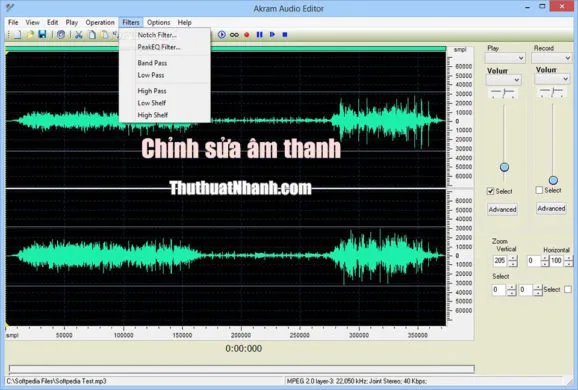Increase second Select range value stepper
Image resolution: width=578 pixels, height=390 pixels.
point(538,287)
